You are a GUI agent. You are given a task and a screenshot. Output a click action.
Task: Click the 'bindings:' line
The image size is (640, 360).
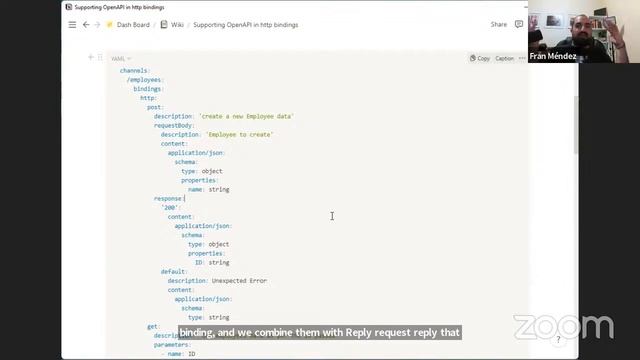tap(148, 89)
